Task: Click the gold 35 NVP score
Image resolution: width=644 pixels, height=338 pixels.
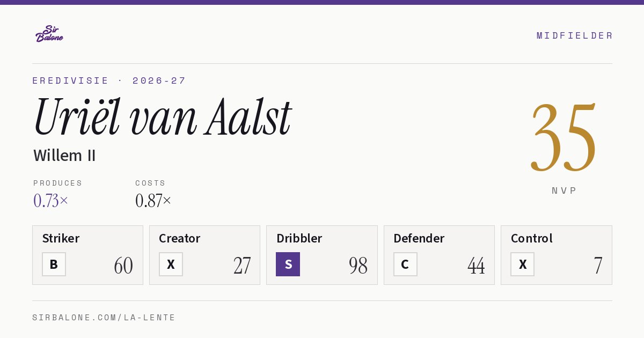Action: tap(564, 138)
